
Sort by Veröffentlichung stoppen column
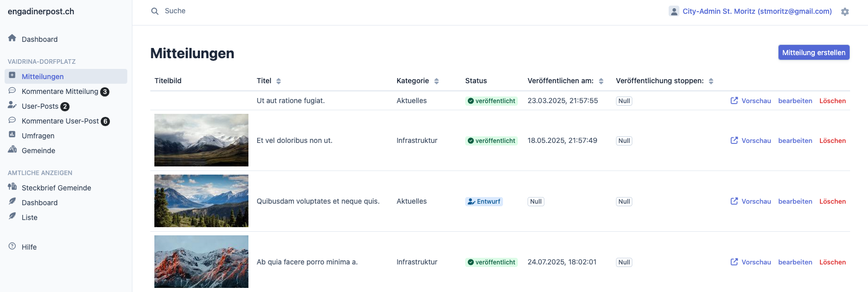click(x=711, y=81)
